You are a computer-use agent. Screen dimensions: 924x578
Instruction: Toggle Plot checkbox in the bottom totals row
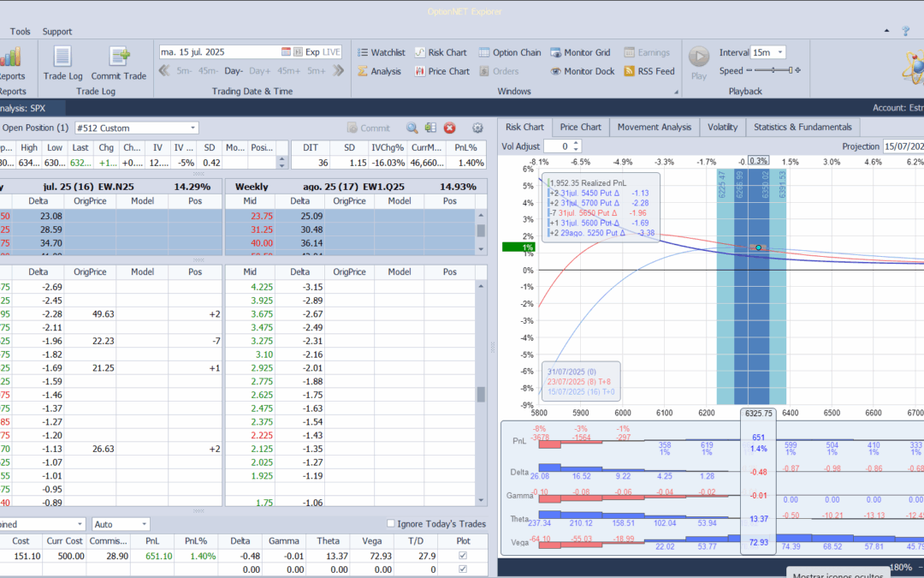(463, 569)
